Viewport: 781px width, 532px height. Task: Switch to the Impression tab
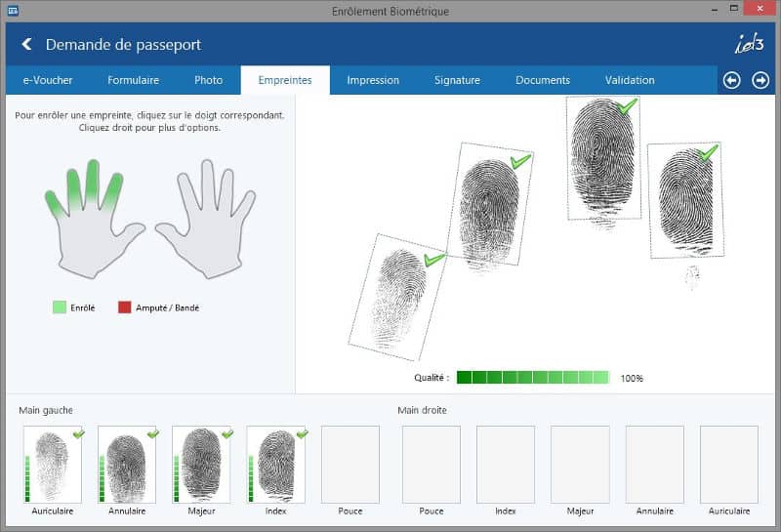(373, 80)
